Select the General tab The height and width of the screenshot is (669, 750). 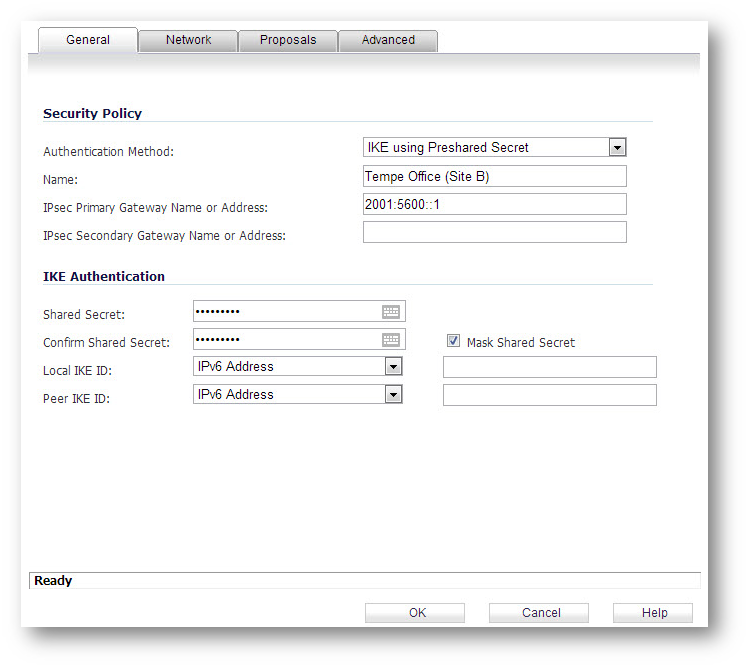point(88,40)
